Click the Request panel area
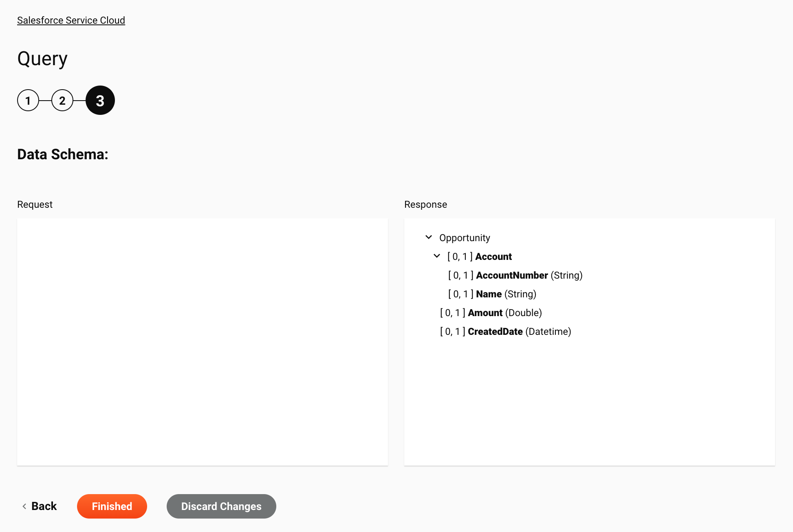This screenshot has width=793, height=532. click(203, 342)
